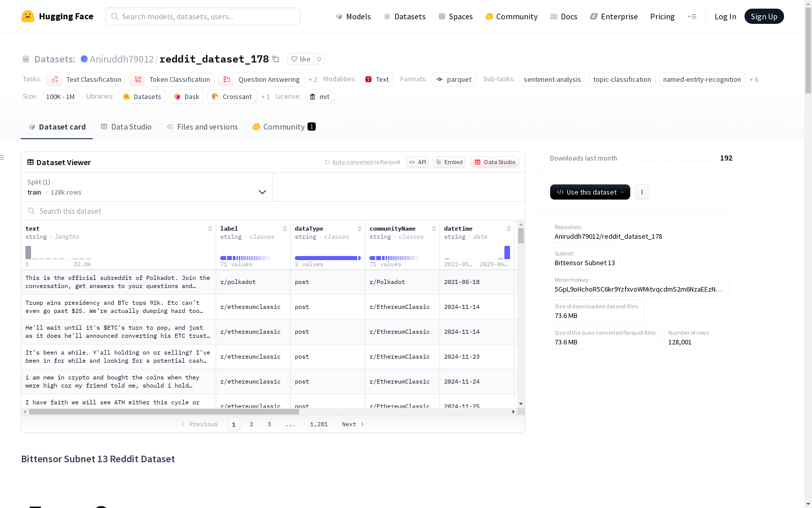The height and width of the screenshot is (508, 812).
Task: Click the table vertical scrollbar thumb
Action: 521,236
